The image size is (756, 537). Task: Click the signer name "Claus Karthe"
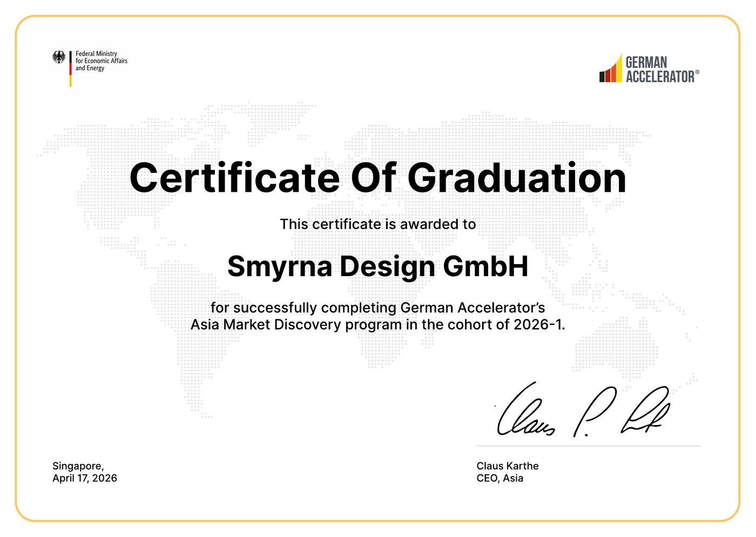click(x=508, y=466)
